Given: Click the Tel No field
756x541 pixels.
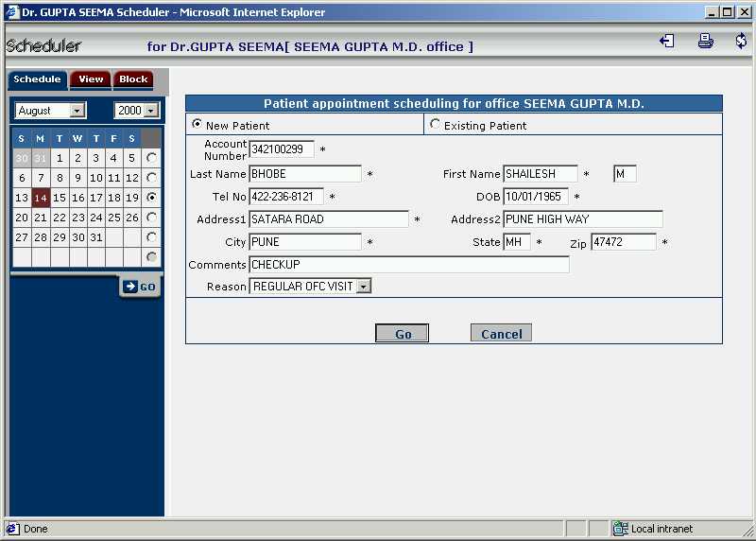Looking at the screenshot, I should 286,197.
